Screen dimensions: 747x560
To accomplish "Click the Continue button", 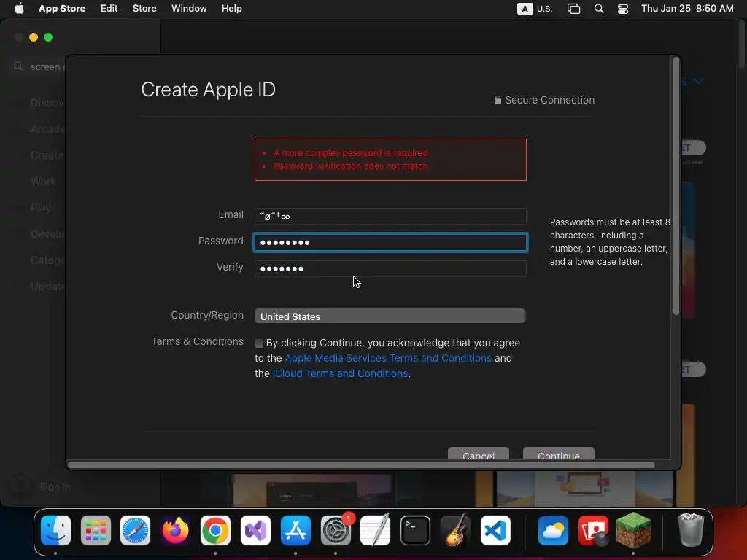I will (558, 454).
